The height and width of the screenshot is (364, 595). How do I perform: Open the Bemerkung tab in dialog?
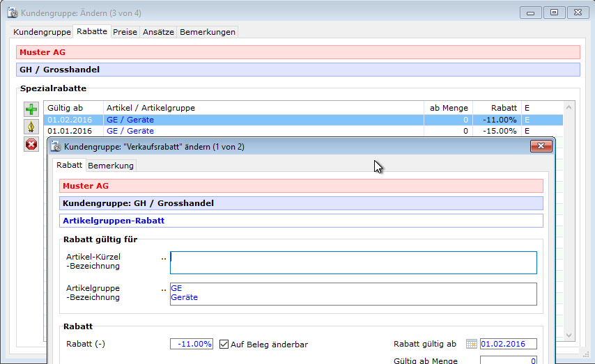pyautogui.click(x=111, y=166)
